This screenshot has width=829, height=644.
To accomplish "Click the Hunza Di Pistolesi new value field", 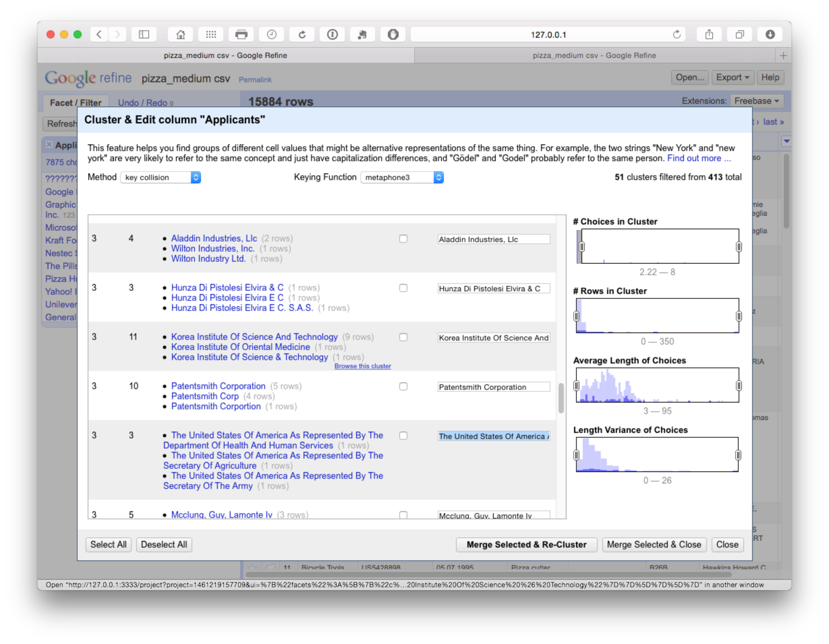I will click(x=493, y=288).
